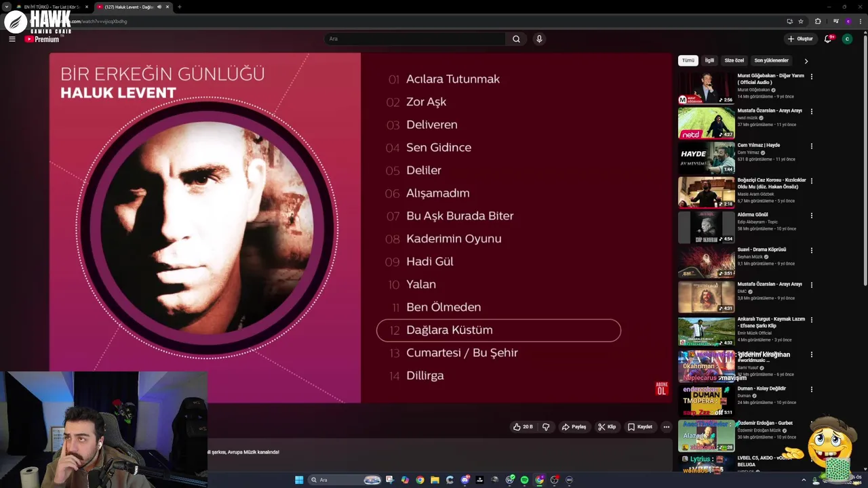This screenshot has height=488, width=868.
Task: Click the ABONE OL subscribe watermark
Action: click(662, 389)
